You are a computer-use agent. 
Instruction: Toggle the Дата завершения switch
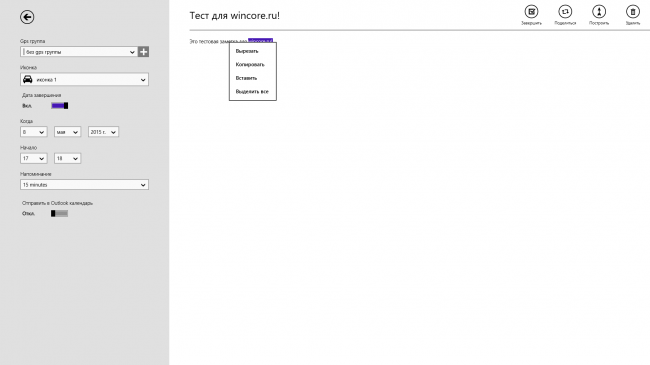[x=60, y=106]
